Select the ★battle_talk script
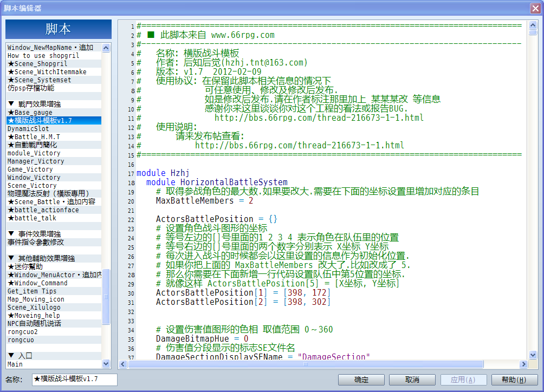This screenshot has width=544, height=392. click(x=54, y=218)
